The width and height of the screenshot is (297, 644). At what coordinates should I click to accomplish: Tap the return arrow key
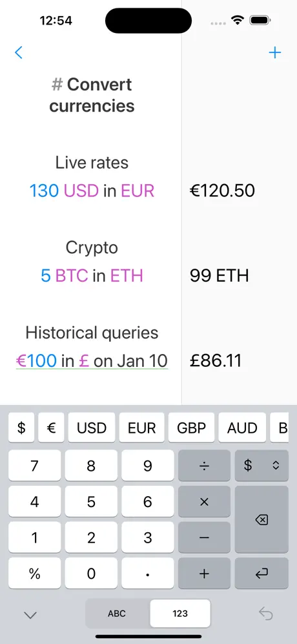point(261,574)
